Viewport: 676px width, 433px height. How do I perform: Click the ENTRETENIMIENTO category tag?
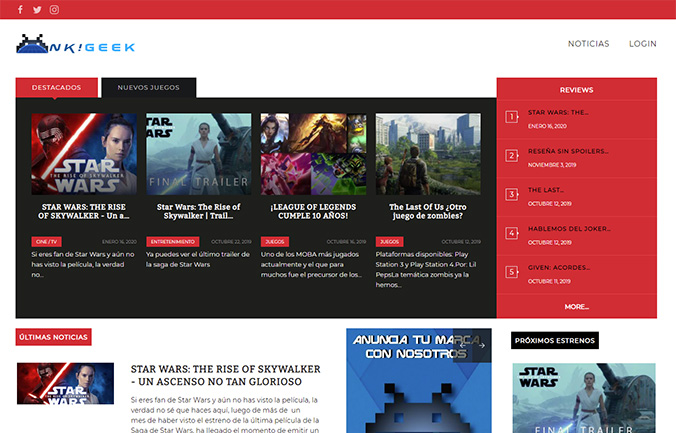172,242
